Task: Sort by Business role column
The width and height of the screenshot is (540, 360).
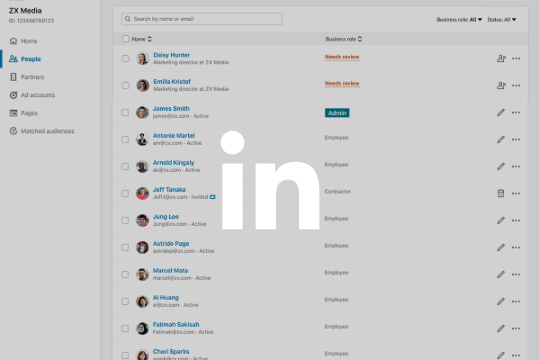Action: [344, 39]
